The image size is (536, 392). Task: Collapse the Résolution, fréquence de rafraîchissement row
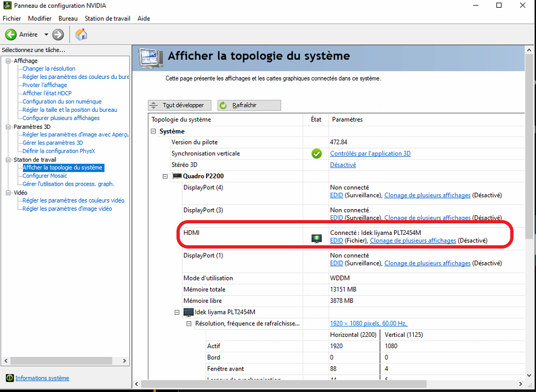pos(189,324)
